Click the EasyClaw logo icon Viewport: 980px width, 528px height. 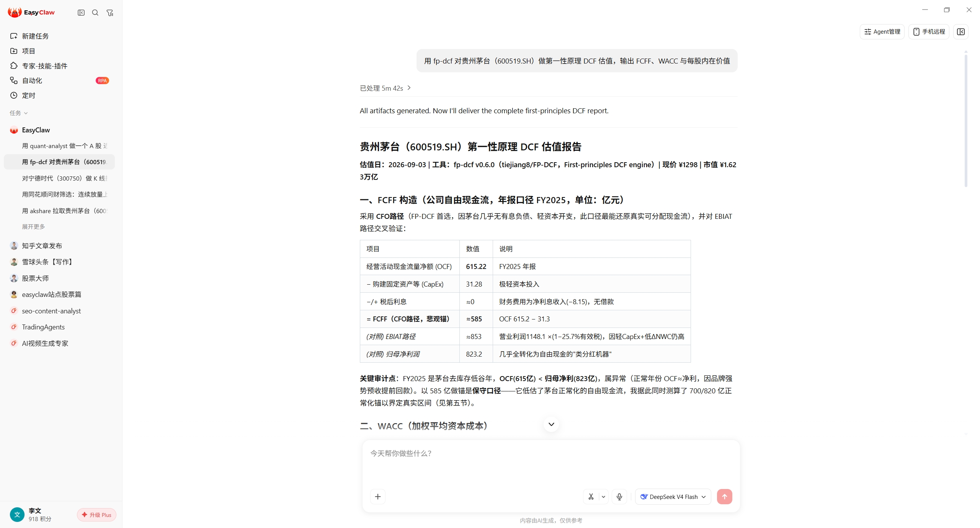(x=15, y=12)
